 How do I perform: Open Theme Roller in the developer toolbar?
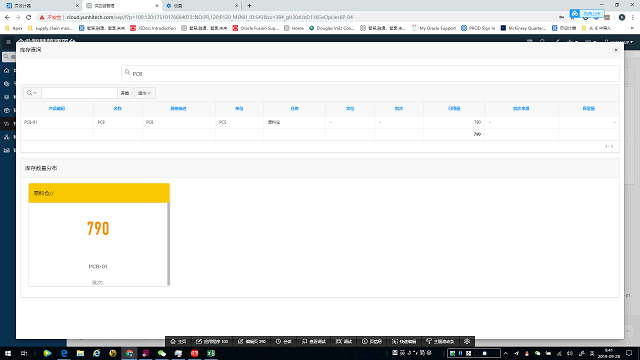[440, 341]
